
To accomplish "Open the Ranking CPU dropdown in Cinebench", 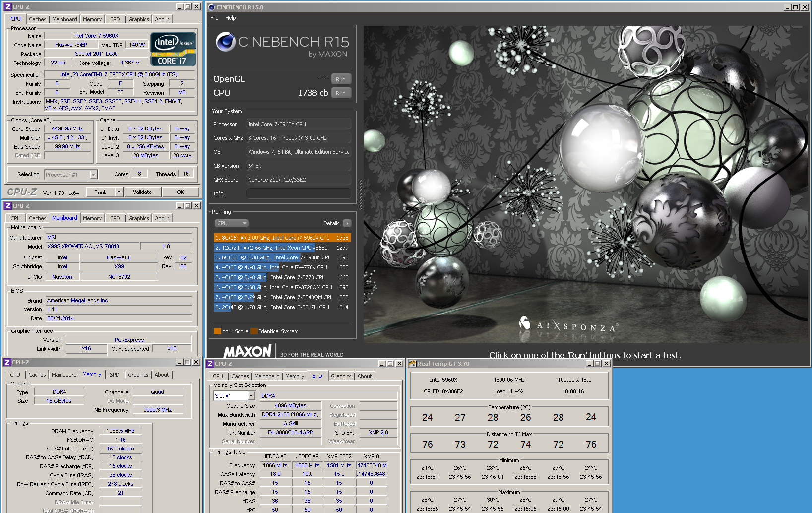I will click(x=231, y=223).
